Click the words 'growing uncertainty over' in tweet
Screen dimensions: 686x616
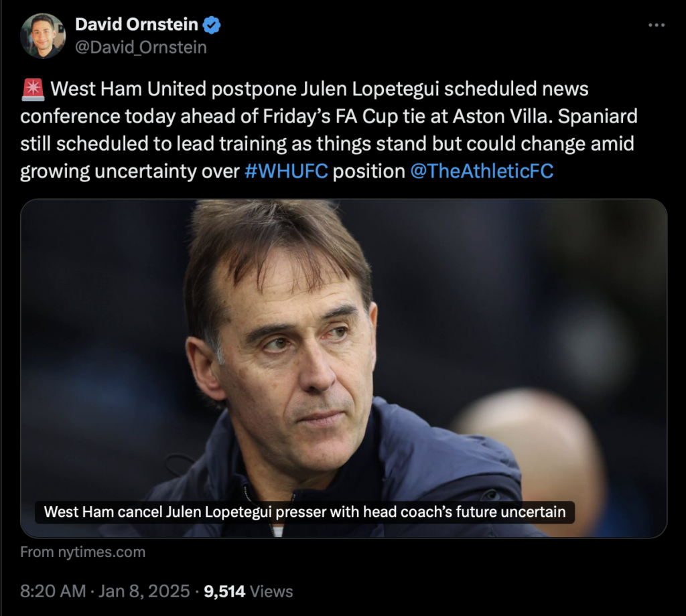[x=129, y=171]
